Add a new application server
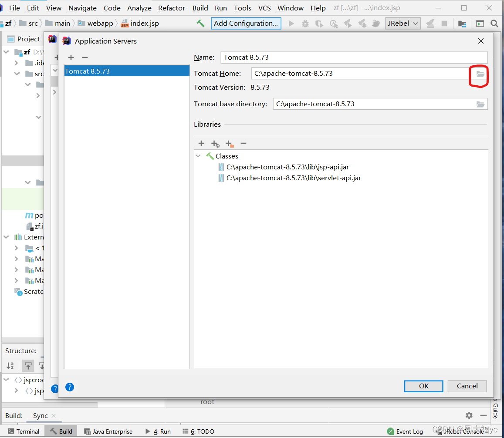The height and width of the screenshot is (438, 504). coord(71,57)
